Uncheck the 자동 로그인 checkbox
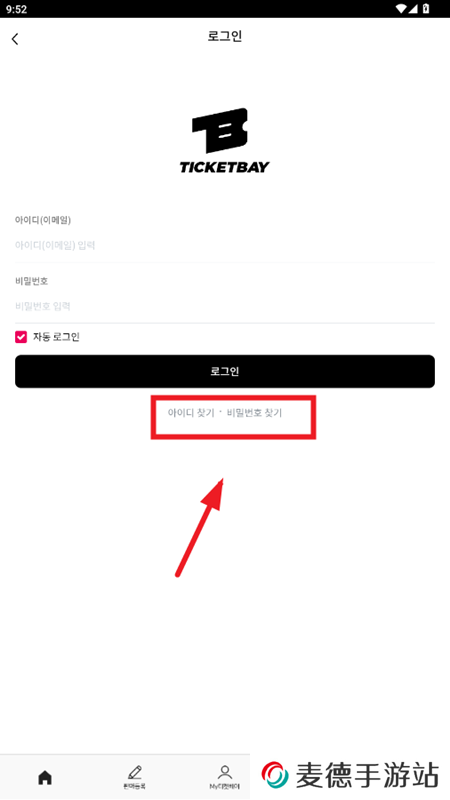 click(21, 337)
